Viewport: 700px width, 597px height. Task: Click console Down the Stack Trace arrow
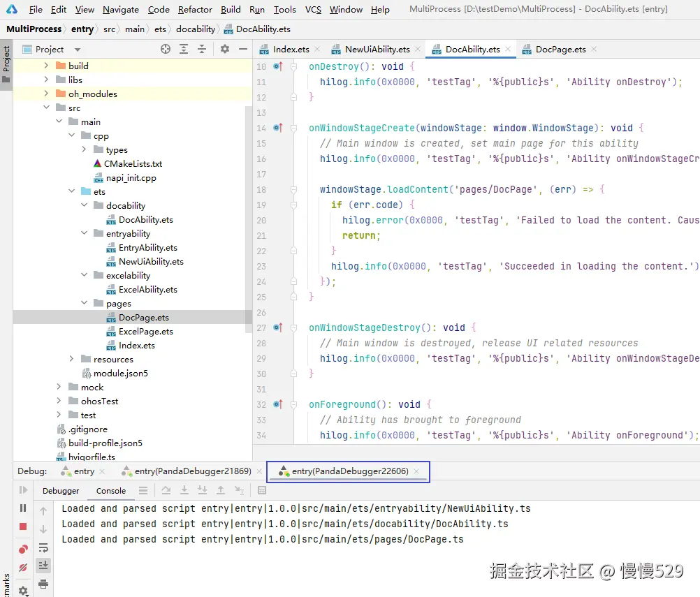[43, 529]
